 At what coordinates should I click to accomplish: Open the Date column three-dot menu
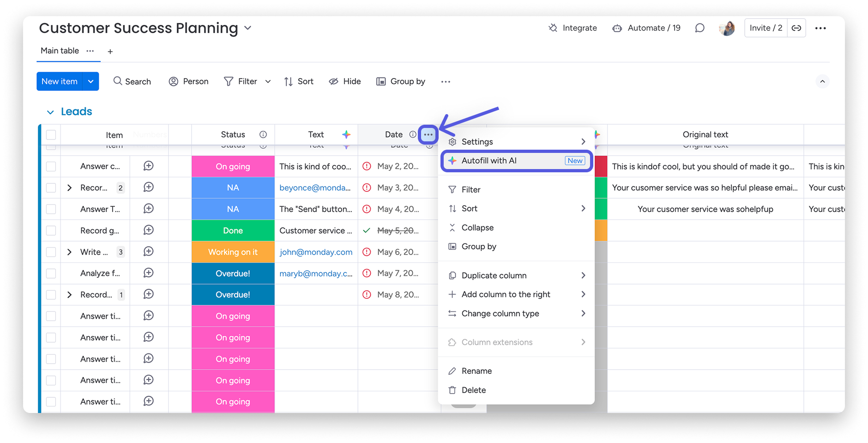click(428, 134)
